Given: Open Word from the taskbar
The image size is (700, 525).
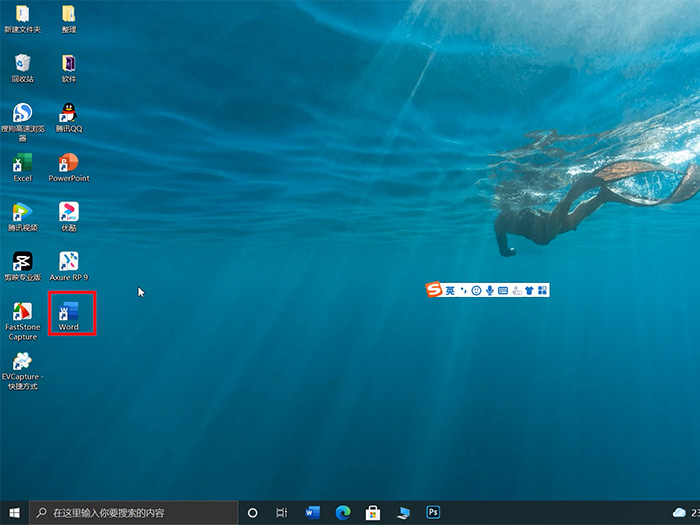Looking at the screenshot, I should click(312, 513).
